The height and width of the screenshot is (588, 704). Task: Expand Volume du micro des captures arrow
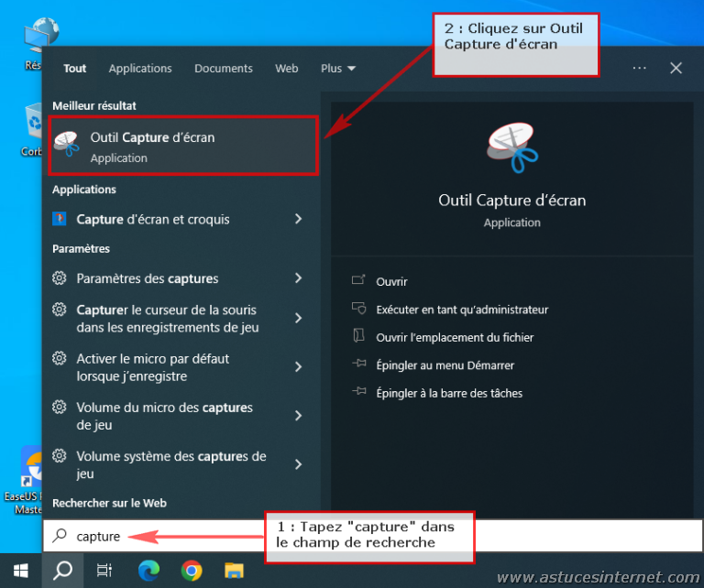click(299, 416)
